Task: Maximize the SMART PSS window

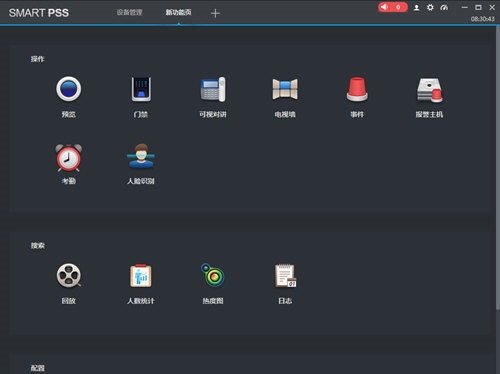Action: click(x=478, y=7)
